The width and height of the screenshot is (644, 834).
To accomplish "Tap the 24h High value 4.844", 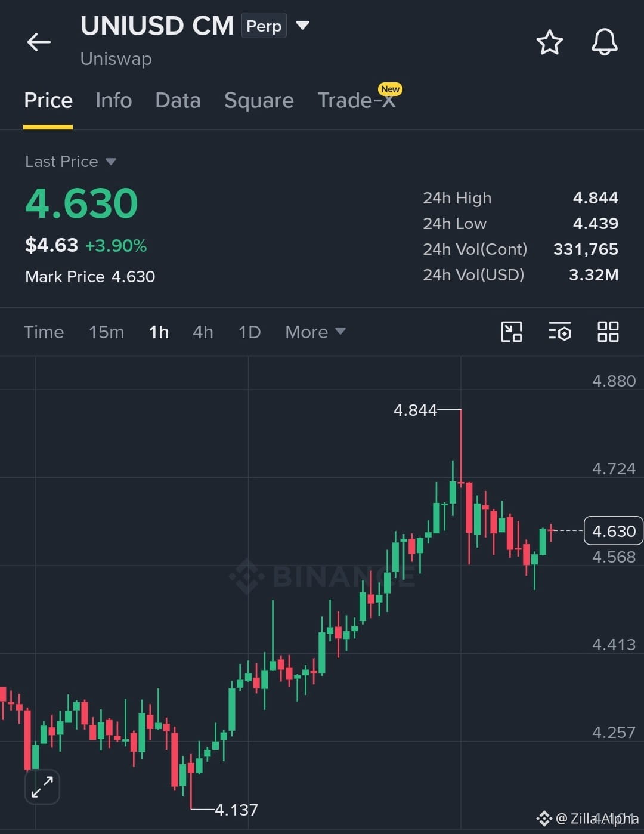I will click(x=595, y=198).
